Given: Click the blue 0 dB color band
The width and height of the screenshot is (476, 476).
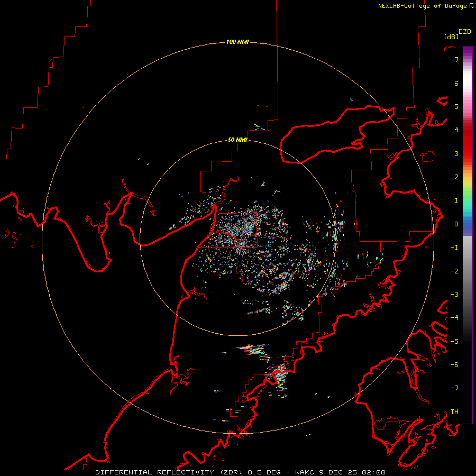Looking at the screenshot, I should tap(467, 224).
